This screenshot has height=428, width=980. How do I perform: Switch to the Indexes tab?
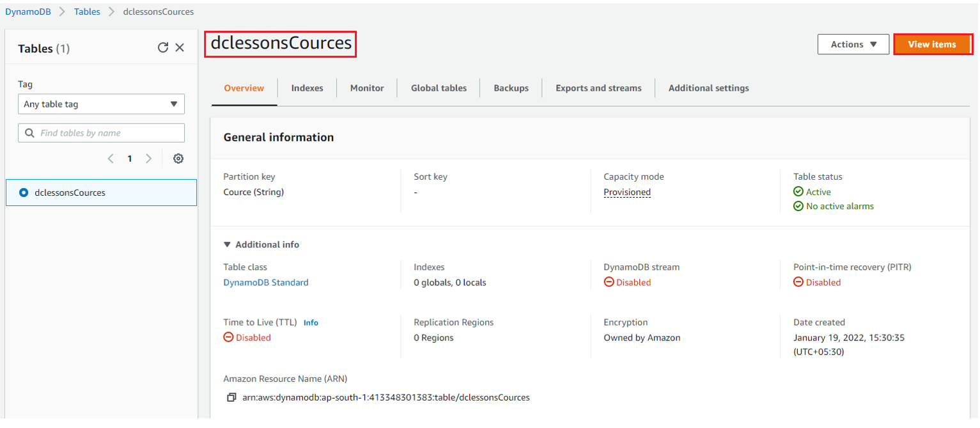click(x=307, y=88)
